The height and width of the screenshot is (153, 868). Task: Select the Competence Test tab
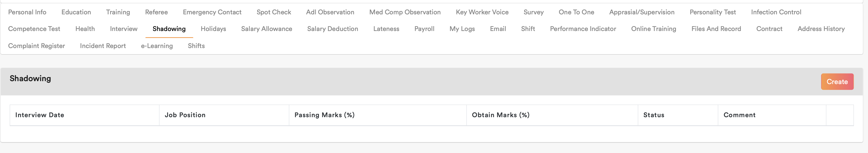click(34, 29)
